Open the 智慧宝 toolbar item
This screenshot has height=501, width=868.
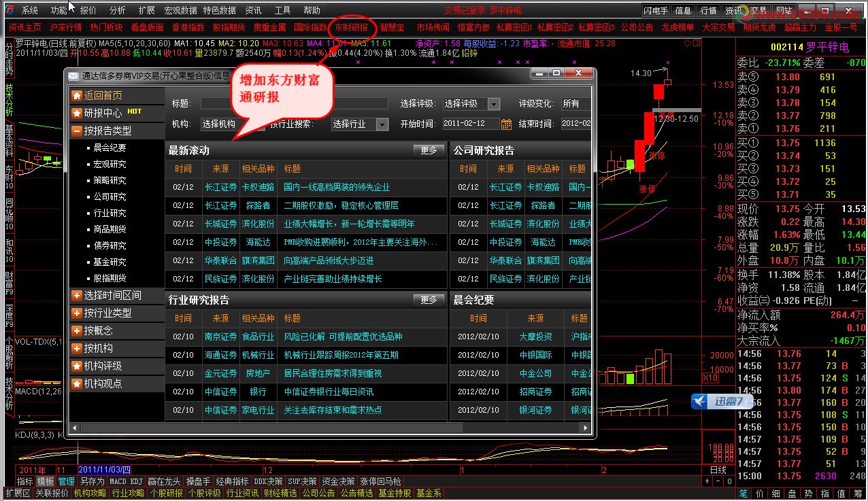coord(392,27)
